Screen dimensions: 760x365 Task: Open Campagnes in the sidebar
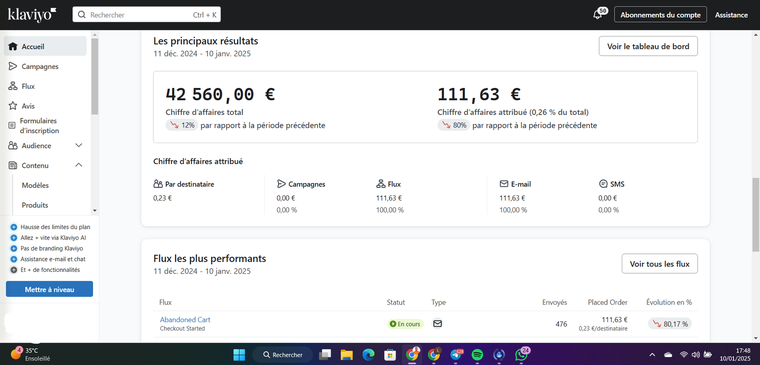(40, 66)
